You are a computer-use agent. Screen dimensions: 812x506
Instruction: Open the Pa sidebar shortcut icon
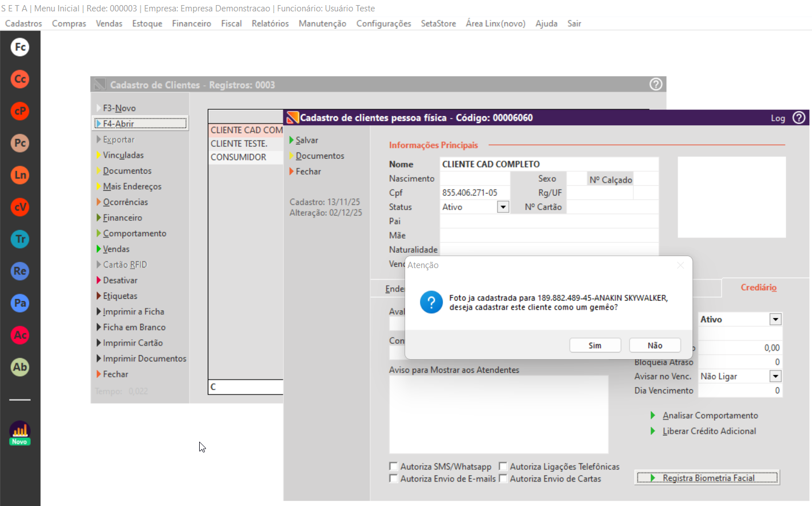click(20, 303)
